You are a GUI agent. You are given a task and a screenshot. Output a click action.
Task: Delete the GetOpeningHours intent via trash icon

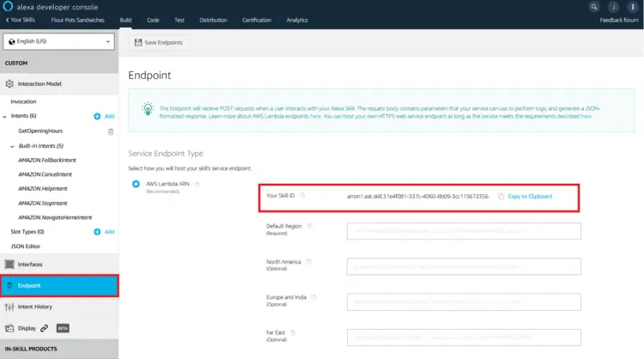click(x=111, y=131)
